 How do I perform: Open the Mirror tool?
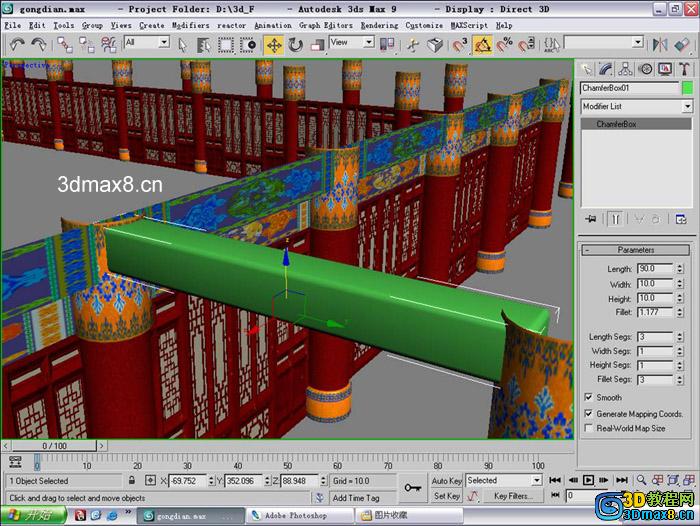click(659, 45)
